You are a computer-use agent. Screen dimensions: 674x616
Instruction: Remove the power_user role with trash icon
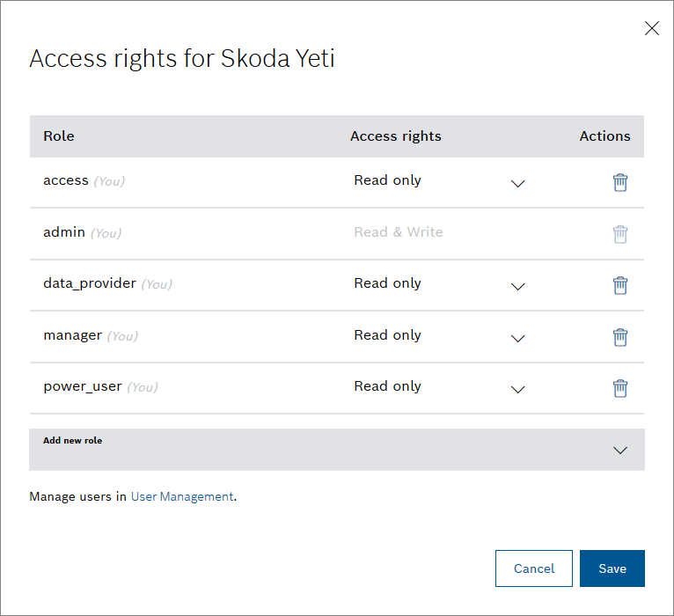[x=620, y=388]
